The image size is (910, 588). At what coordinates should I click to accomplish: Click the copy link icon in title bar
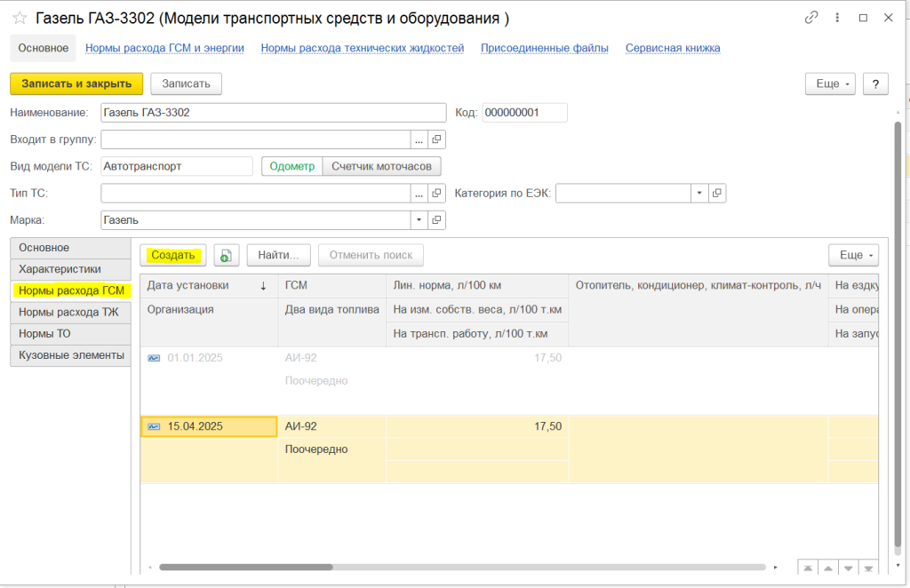[810, 18]
